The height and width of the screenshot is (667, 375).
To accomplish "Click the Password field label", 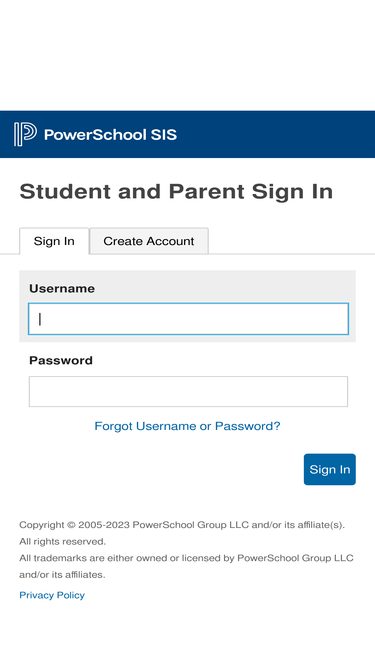I will (61, 360).
